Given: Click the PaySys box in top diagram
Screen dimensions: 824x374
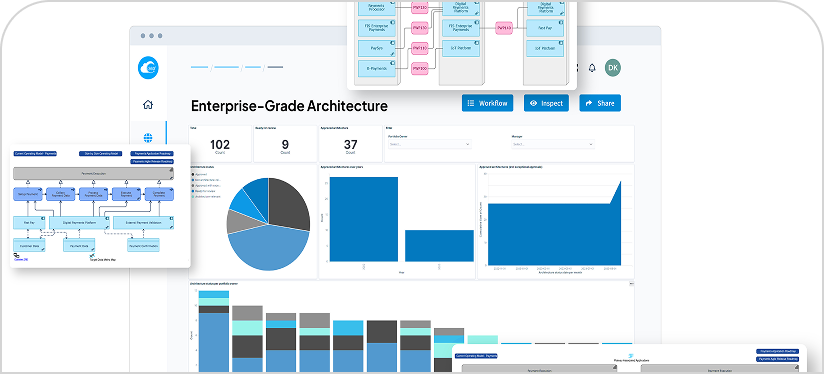Looking at the screenshot, I should coord(377,48).
